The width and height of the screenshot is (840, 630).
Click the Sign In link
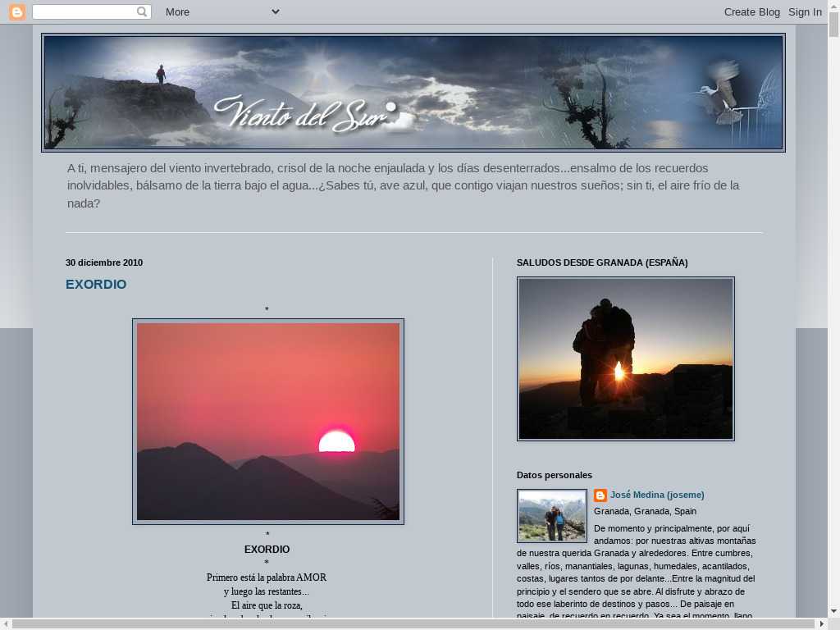click(805, 11)
